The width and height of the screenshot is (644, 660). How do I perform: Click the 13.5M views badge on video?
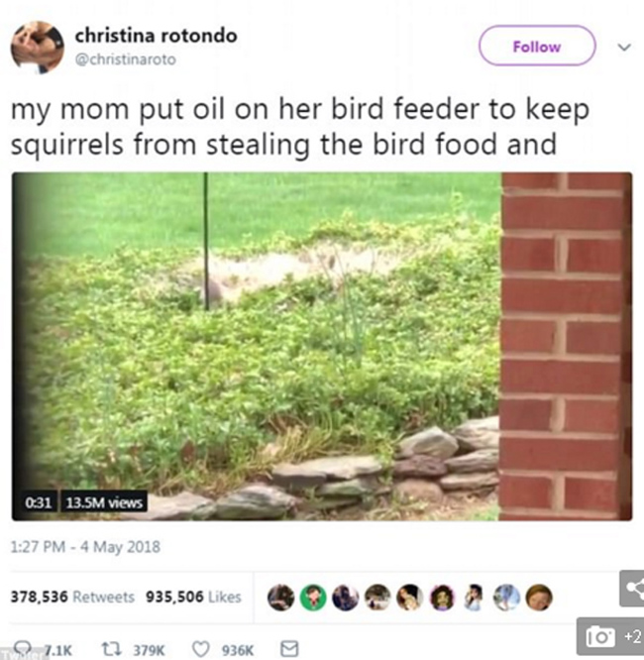click(104, 502)
